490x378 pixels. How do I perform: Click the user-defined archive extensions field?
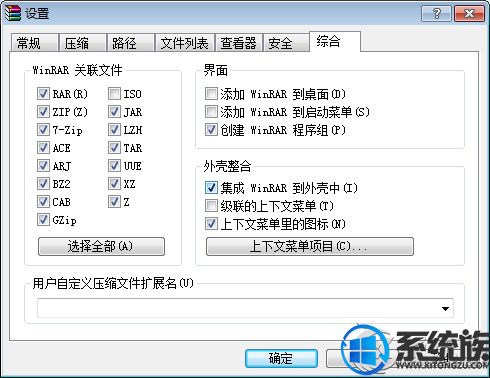point(245,308)
